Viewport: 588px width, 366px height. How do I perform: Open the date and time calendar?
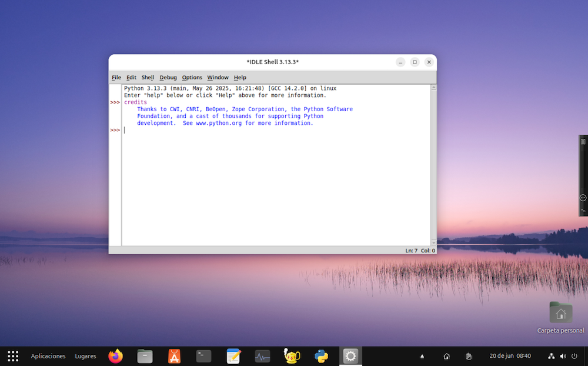tap(510, 356)
